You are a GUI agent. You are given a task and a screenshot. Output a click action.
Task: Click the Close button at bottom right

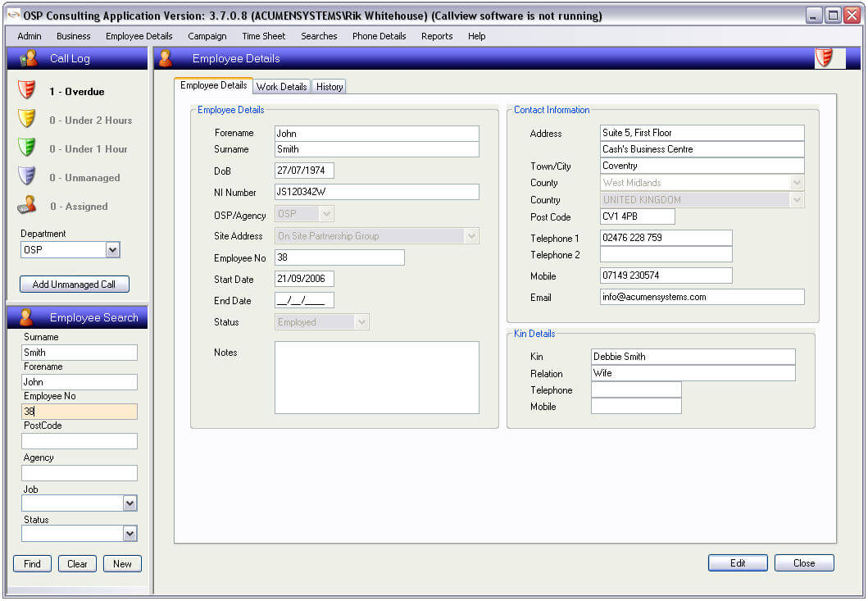[804, 562]
